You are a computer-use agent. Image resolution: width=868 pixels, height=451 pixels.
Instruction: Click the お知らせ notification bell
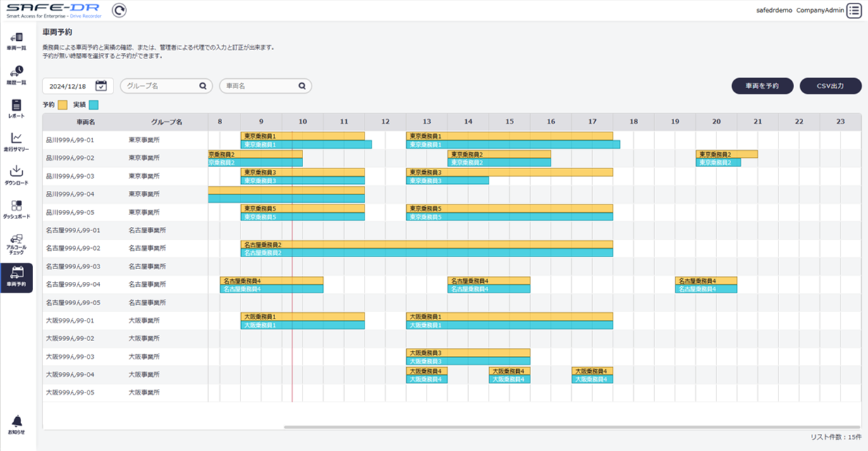tap(17, 423)
